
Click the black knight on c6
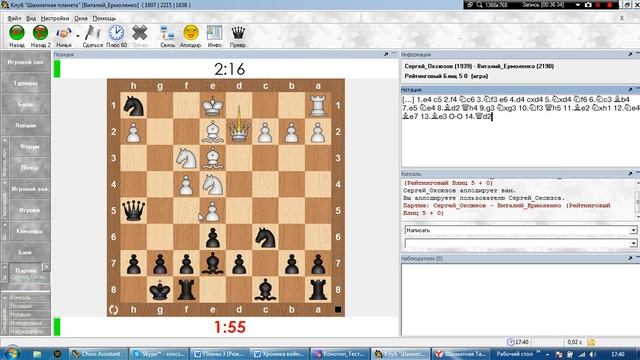[x=265, y=237]
